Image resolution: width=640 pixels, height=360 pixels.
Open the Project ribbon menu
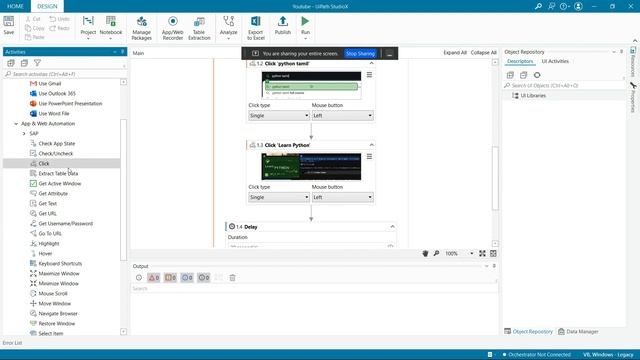[x=88, y=27]
